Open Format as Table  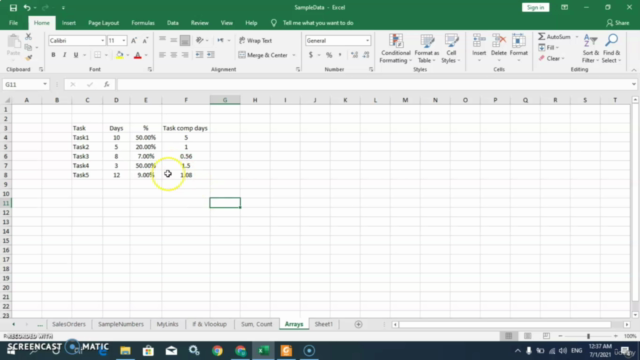point(427,48)
